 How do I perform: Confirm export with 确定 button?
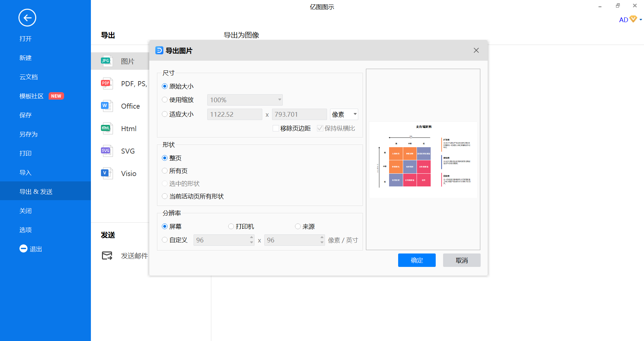pos(417,260)
